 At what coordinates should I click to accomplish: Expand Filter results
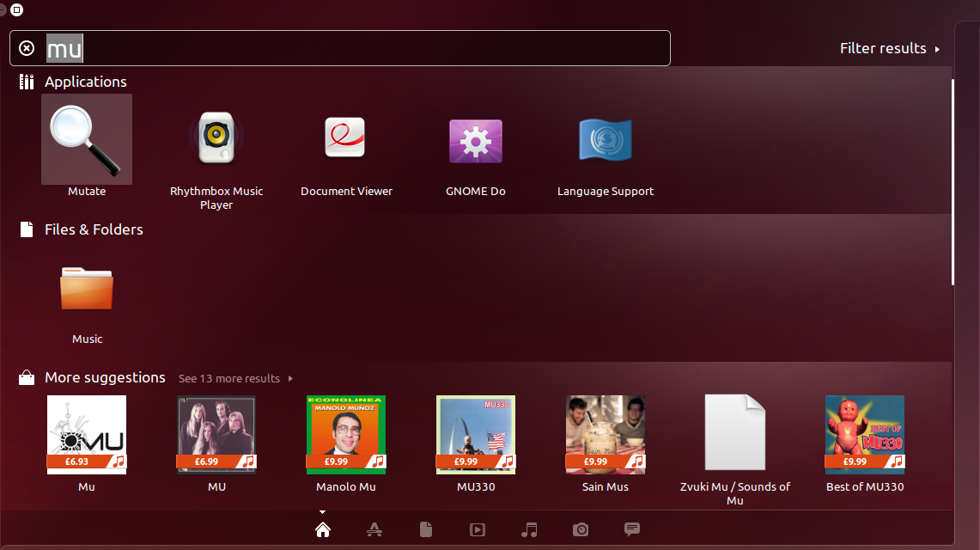pos(889,48)
